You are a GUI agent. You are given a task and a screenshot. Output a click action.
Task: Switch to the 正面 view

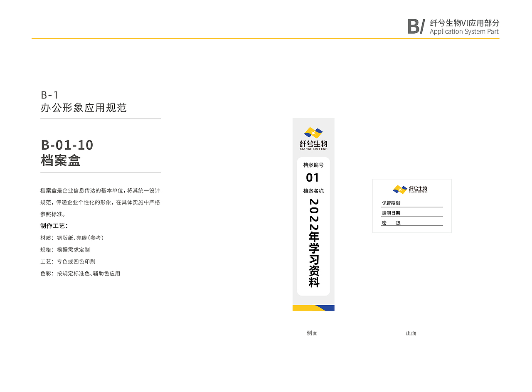click(x=411, y=333)
